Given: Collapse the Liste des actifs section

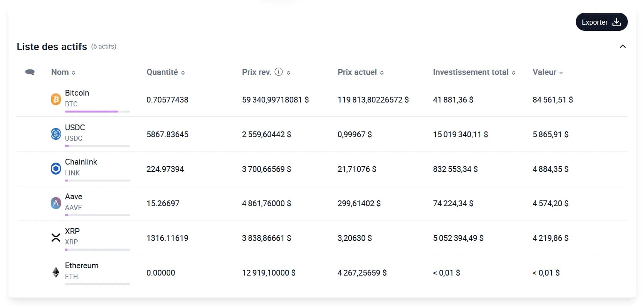Looking at the screenshot, I should (622, 47).
